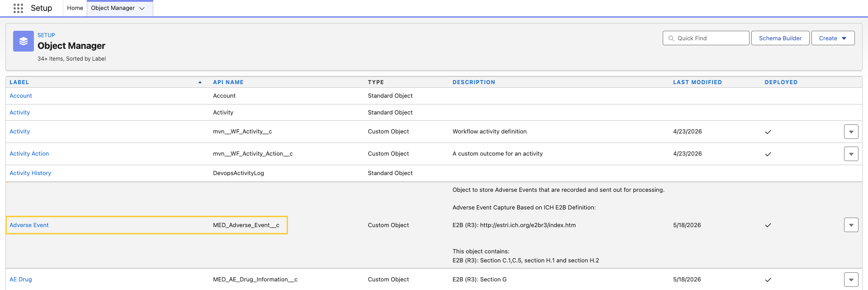Click the SETUP breadcrumb link
Viewport: 868px width, 290px height.
tap(46, 35)
